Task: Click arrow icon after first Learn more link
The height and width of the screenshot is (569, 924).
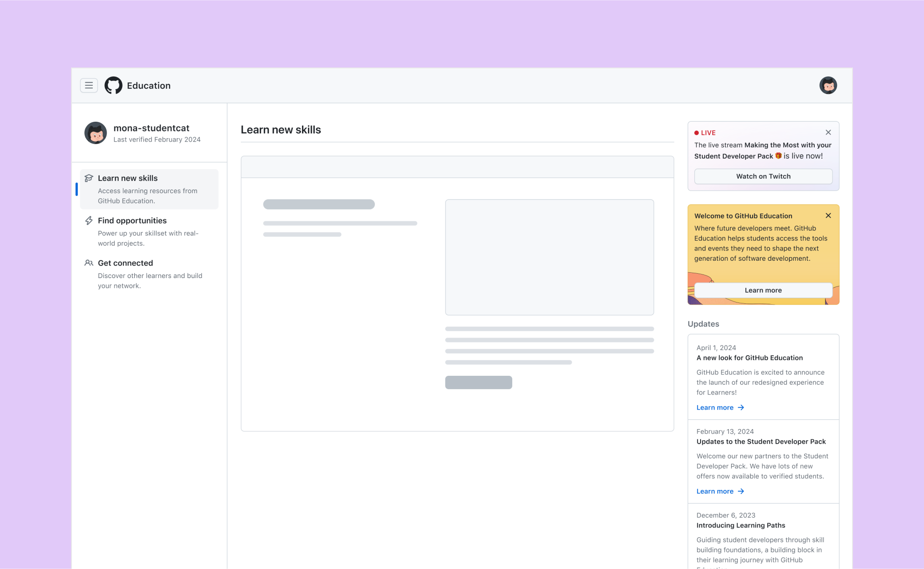Action: tap(741, 407)
